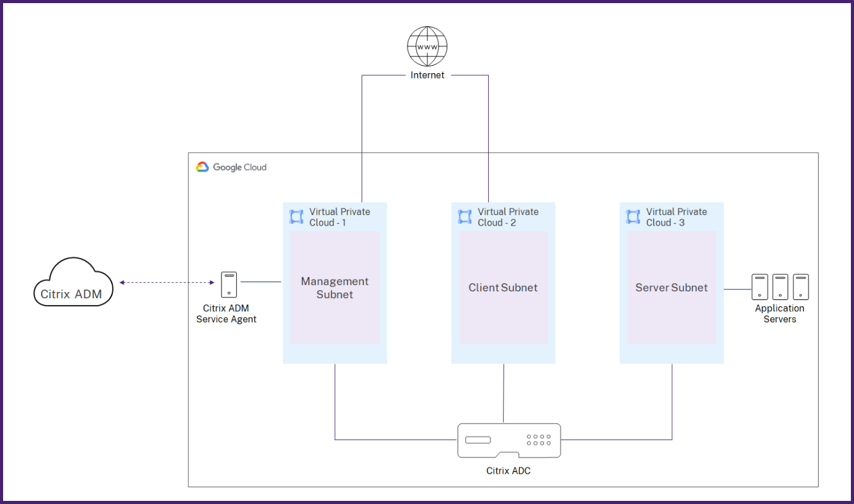
Task: Click the Management Subnet box
Action: pos(335,288)
